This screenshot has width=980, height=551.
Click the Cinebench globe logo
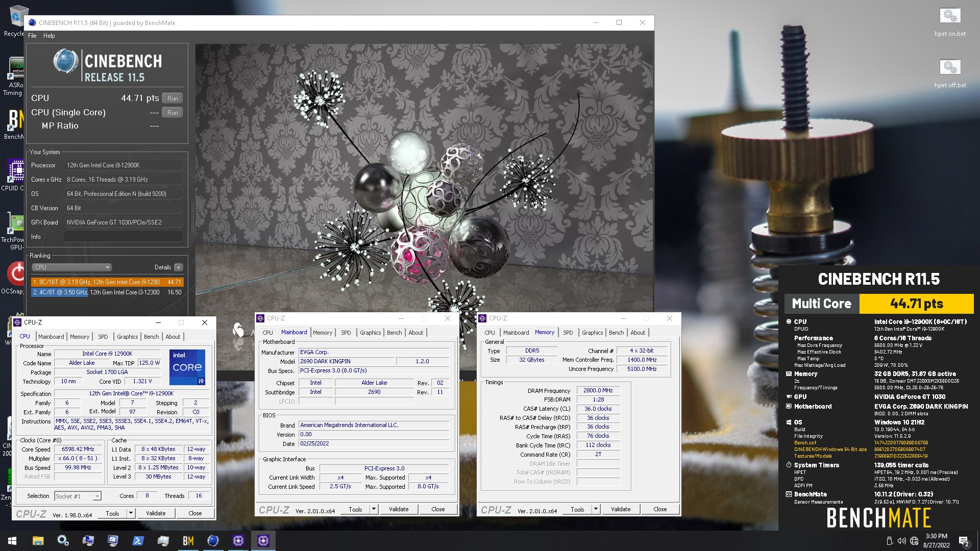click(66, 61)
